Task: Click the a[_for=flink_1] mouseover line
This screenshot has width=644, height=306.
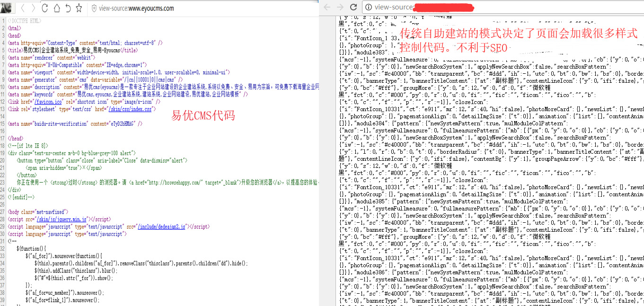Action: (63, 300)
